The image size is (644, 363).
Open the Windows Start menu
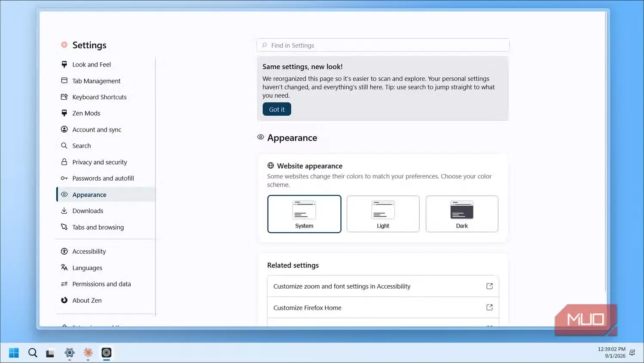pyautogui.click(x=14, y=353)
